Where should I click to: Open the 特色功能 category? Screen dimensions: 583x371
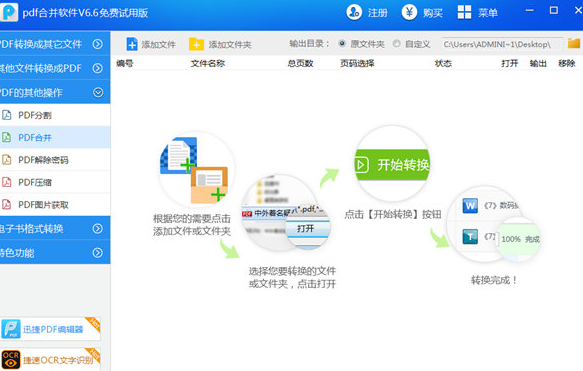click(x=55, y=252)
